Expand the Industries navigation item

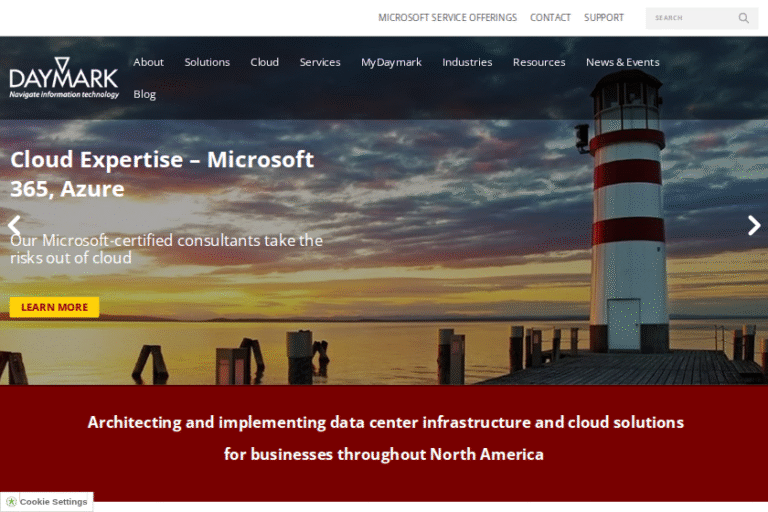coord(467,62)
